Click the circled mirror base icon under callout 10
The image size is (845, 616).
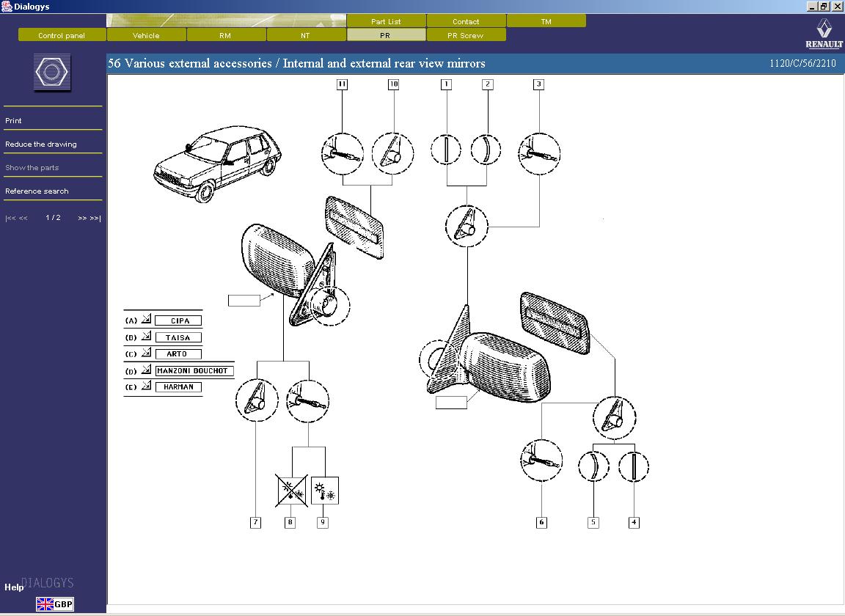coord(393,154)
